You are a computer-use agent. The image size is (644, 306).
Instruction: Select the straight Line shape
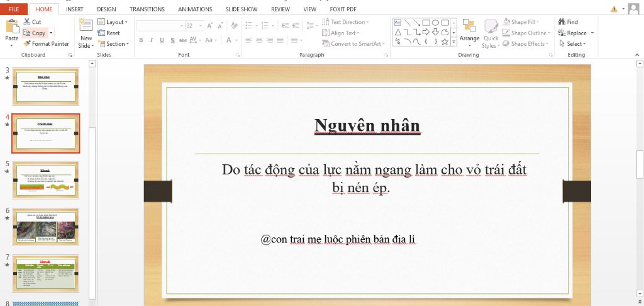click(x=407, y=22)
